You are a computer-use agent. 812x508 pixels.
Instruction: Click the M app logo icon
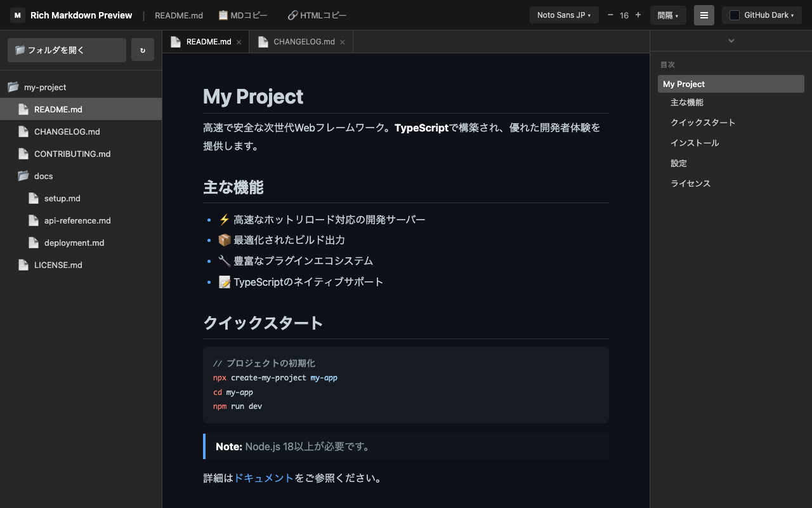point(18,15)
